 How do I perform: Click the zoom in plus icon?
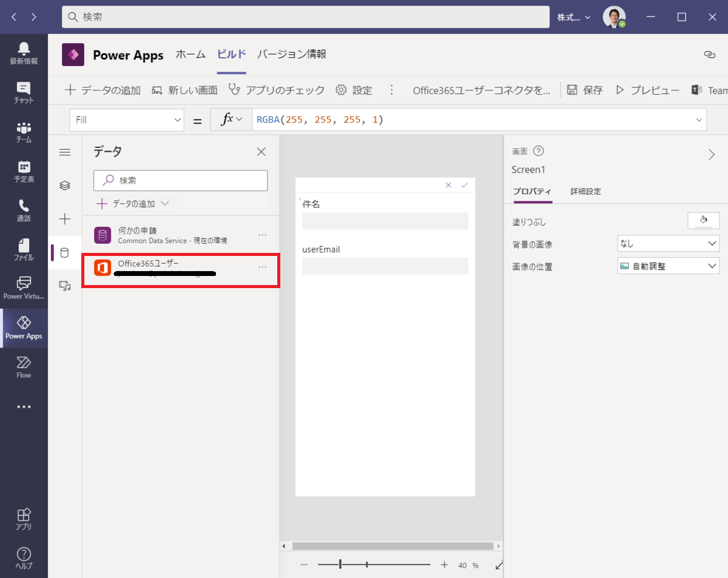444,565
